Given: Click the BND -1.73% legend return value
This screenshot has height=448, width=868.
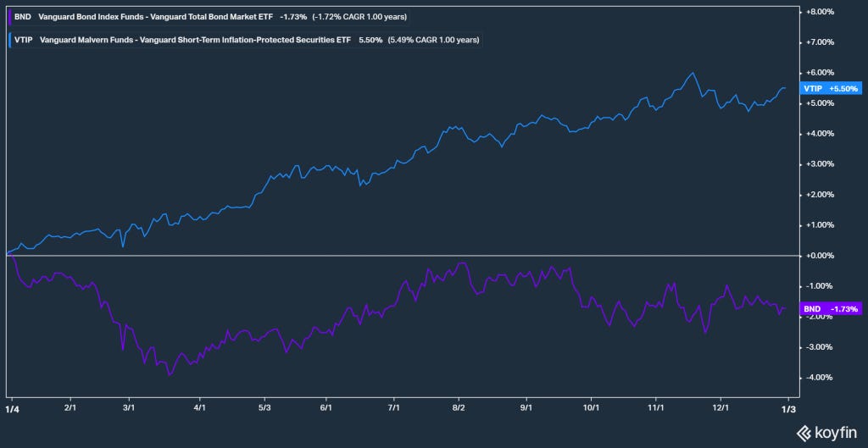Looking at the screenshot, I should point(293,17).
